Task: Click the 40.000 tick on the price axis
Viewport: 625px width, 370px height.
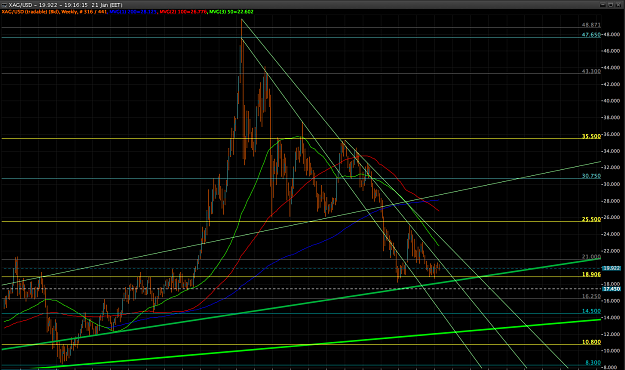Action: tap(612, 101)
